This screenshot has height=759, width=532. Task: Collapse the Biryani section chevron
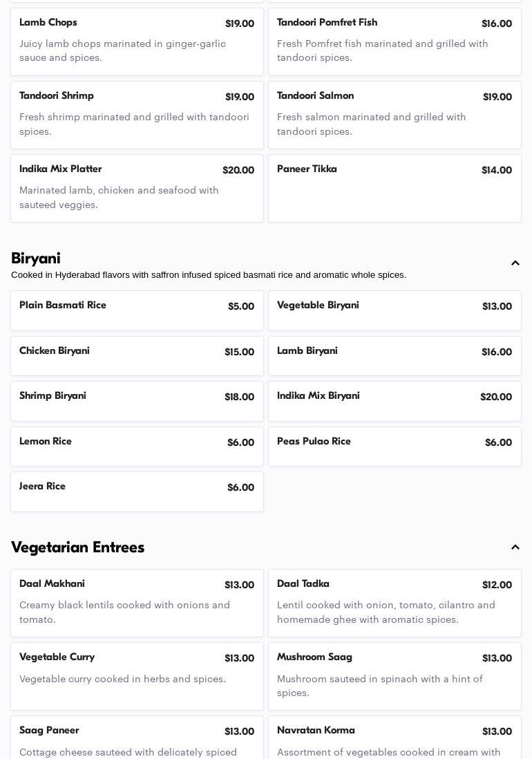coord(515,263)
